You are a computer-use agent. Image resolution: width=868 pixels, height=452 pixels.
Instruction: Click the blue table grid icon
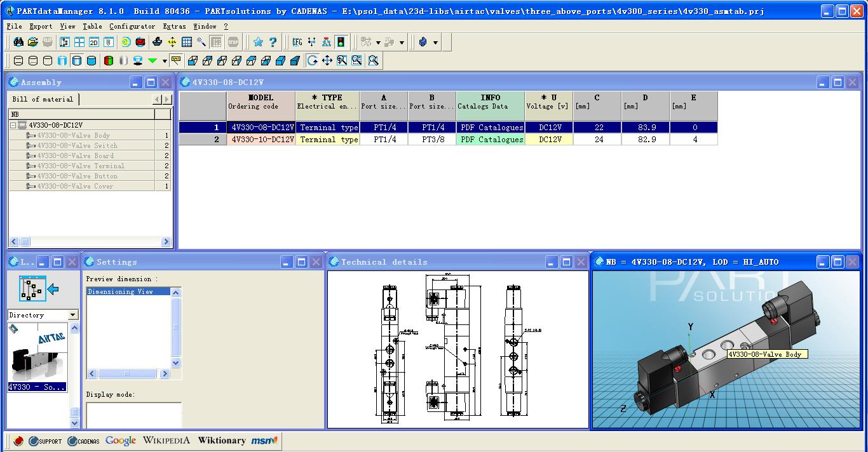pos(187,42)
